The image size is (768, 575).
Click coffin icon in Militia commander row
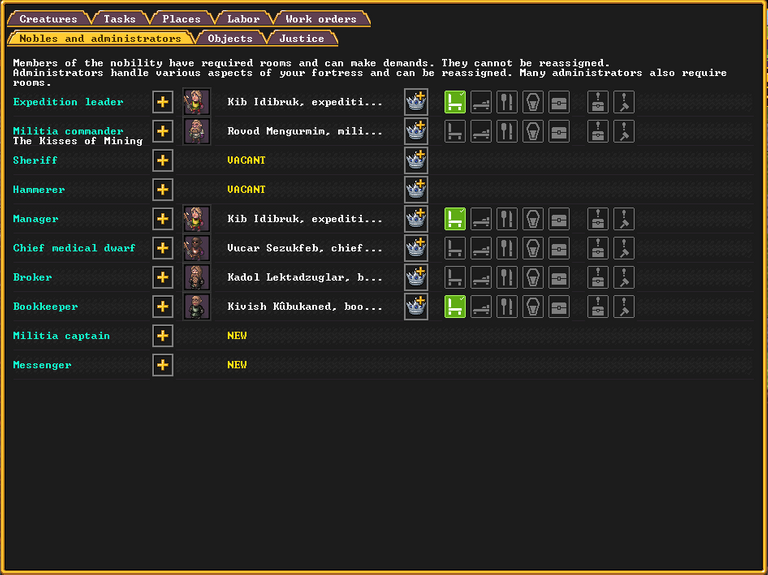[x=532, y=131]
